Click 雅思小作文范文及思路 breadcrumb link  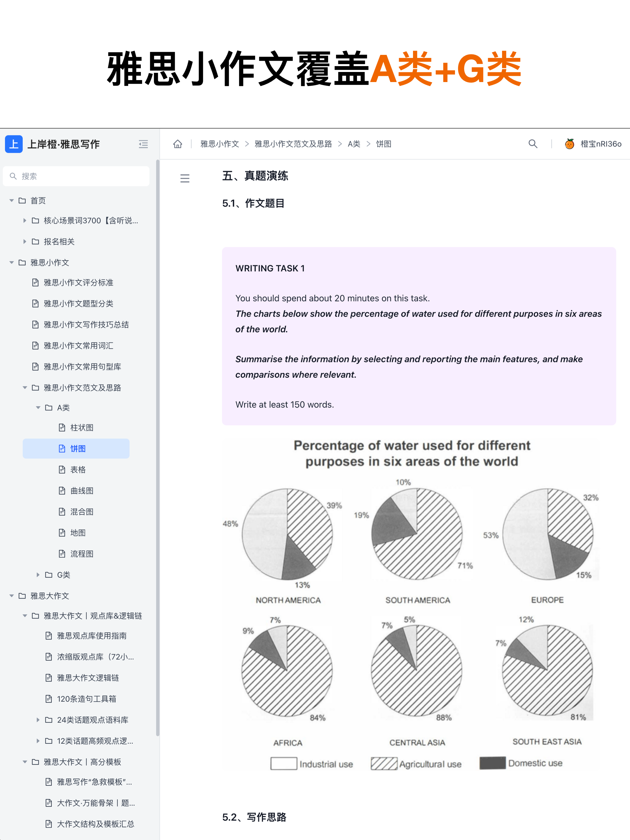pos(293,144)
